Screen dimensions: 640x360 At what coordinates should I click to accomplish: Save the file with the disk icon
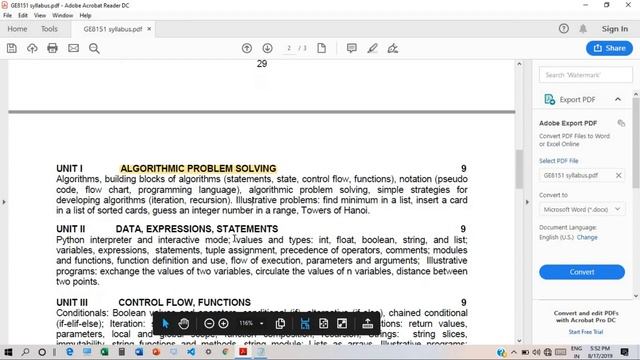pos(12,48)
